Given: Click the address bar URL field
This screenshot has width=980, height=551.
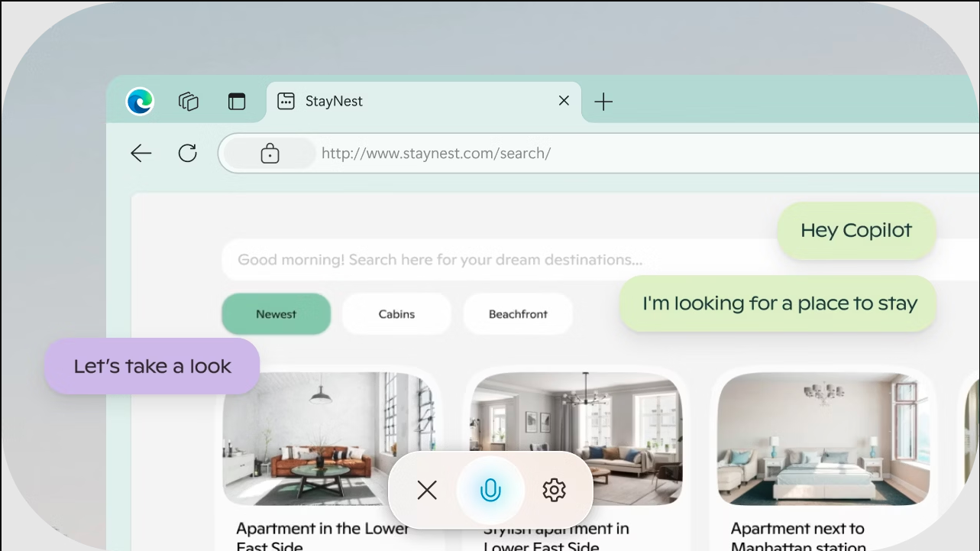Looking at the screenshot, I should tap(535, 154).
